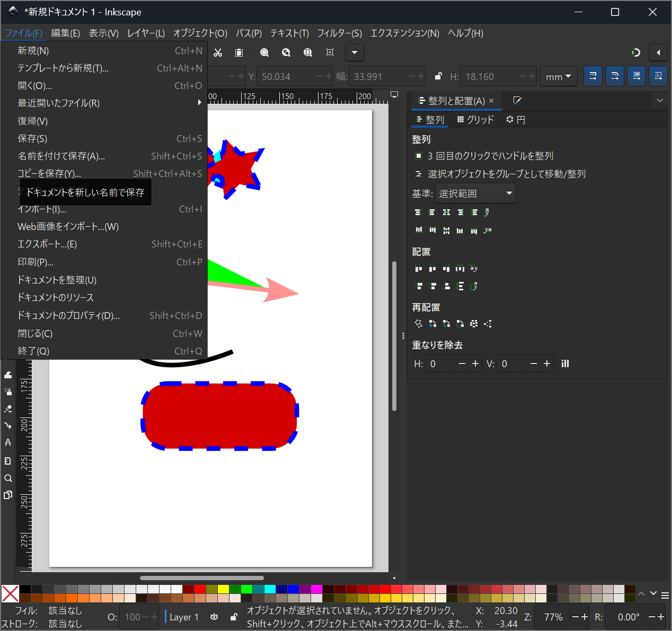Screen dimensions: 672x631
Task: Switch to the グリッド tab
Action: click(x=475, y=120)
